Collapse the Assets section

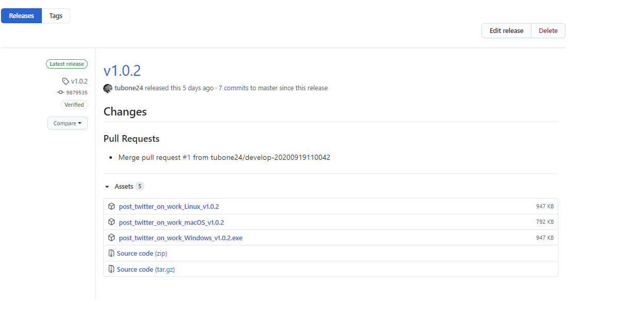click(x=124, y=186)
